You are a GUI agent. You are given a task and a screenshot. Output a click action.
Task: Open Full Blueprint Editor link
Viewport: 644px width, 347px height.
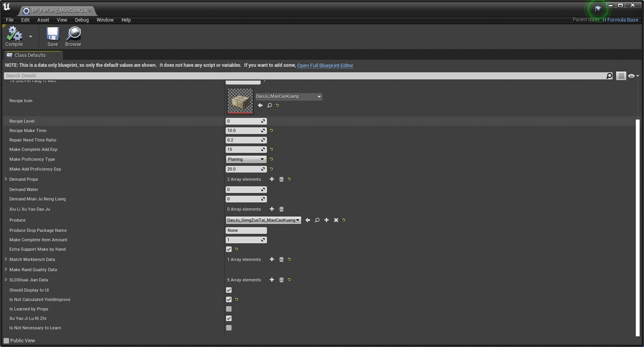point(325,66)
